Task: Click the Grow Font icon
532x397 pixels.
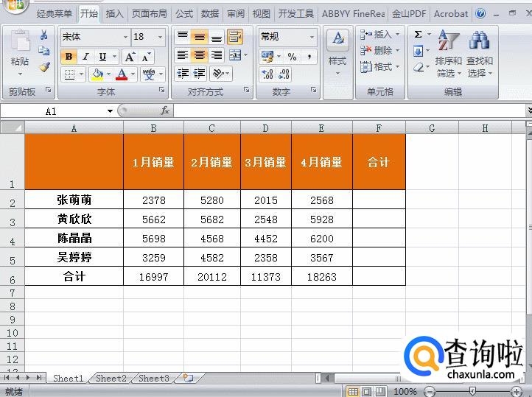Action: coord(130,57)
